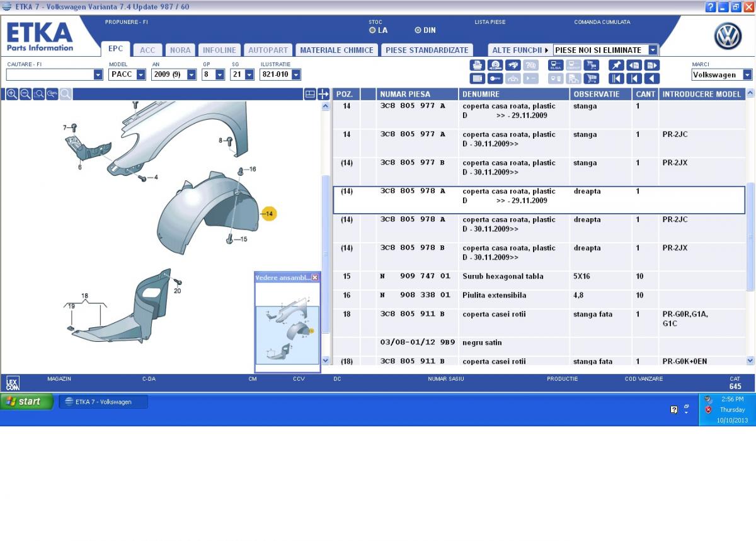
Task: Open the SG dropdown showing 21
Action: point(249,74)
